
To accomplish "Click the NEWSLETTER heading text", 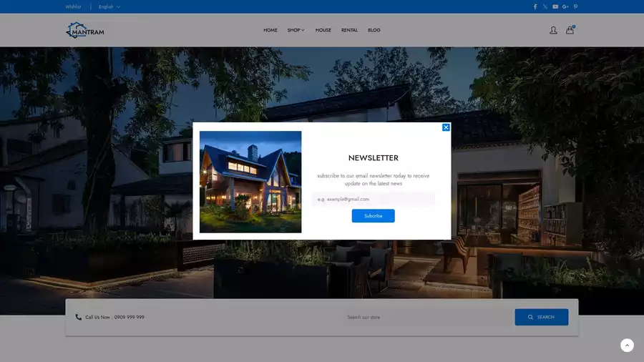I will point(373,158).
